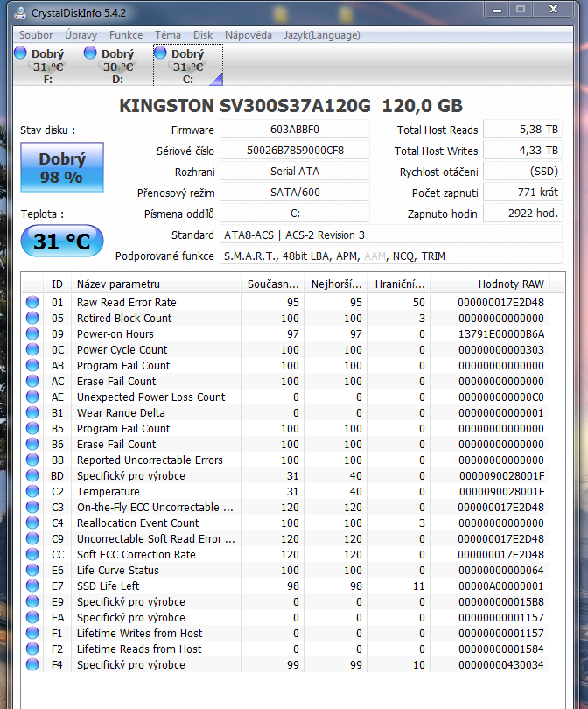Click the Serial ATA interface field
This screenshot has width=588, height=709.
295,172
